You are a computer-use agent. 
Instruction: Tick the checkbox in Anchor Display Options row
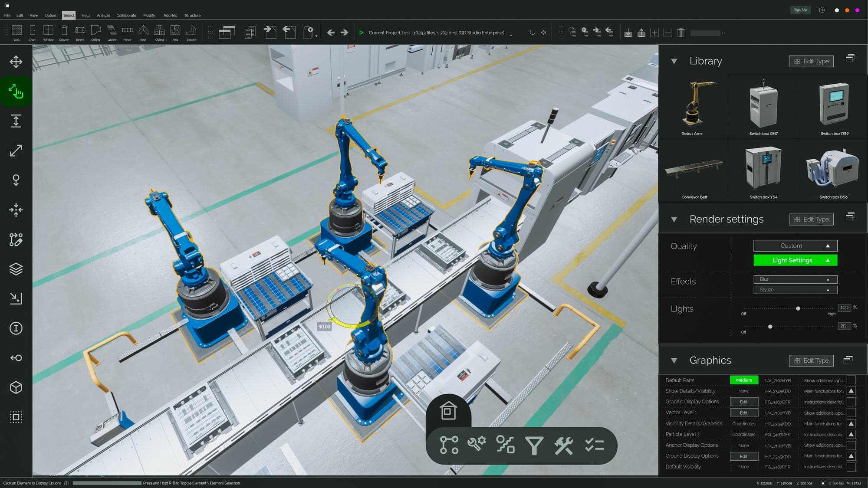coord(851,445)
